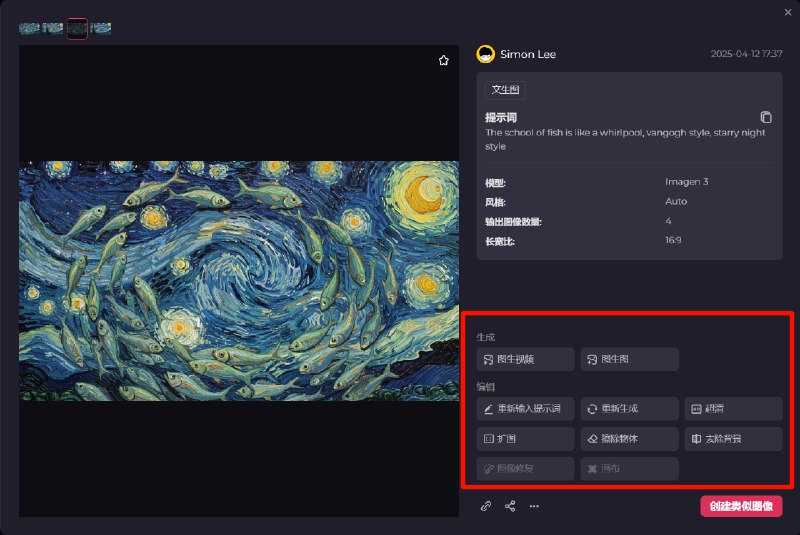Choose 重新输入提示词 to re-enter prompt
The width and height of the screenshot is (800, 535).
coord(525,409)
